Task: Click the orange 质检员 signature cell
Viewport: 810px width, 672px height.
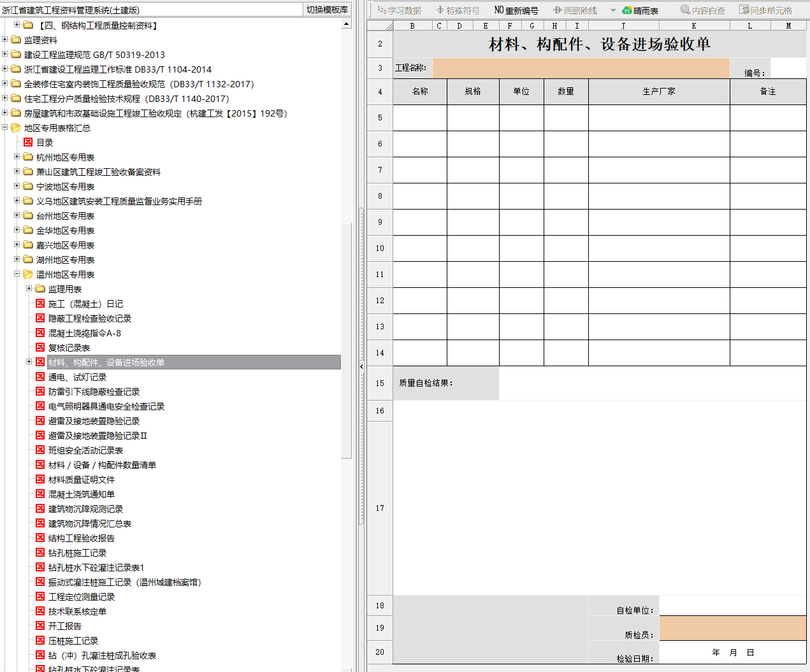Action: click(x=732, y=628)
